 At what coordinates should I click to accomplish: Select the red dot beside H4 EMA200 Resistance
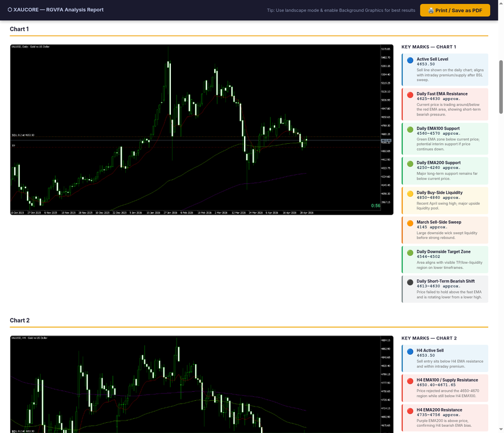410,411
